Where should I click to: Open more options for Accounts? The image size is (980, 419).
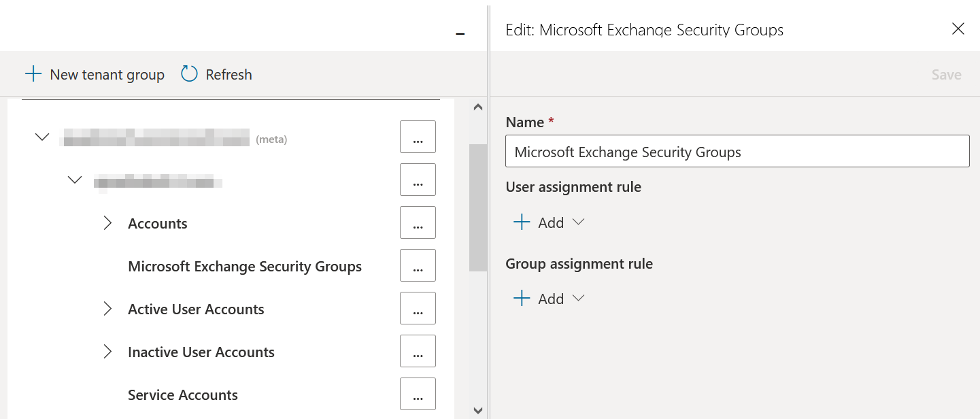418,222
